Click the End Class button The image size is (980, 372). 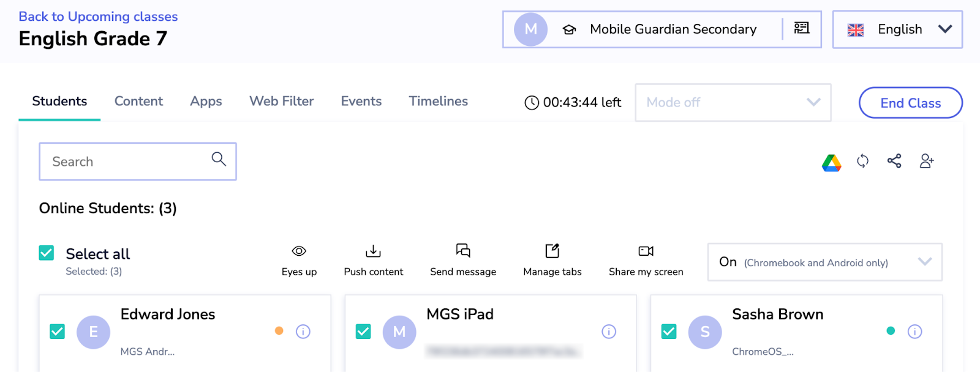coord(910,103)
